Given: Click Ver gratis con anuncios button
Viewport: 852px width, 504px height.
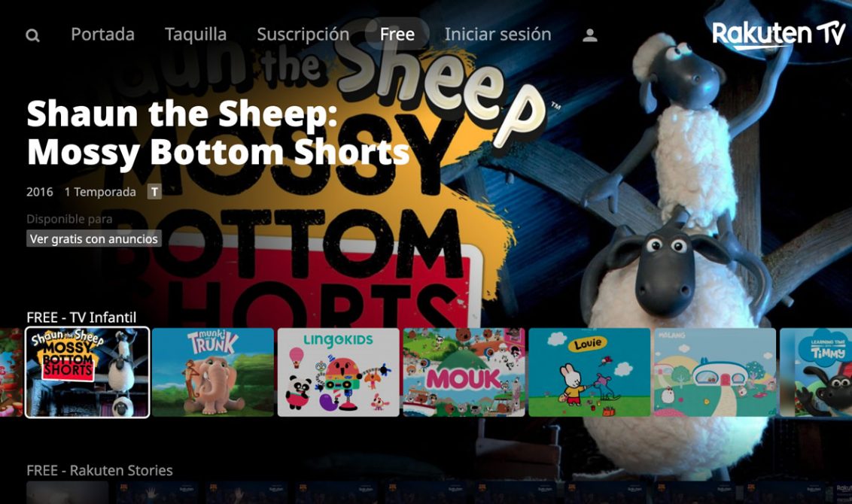Looking at the screenshot, I should tap(94, 238).
